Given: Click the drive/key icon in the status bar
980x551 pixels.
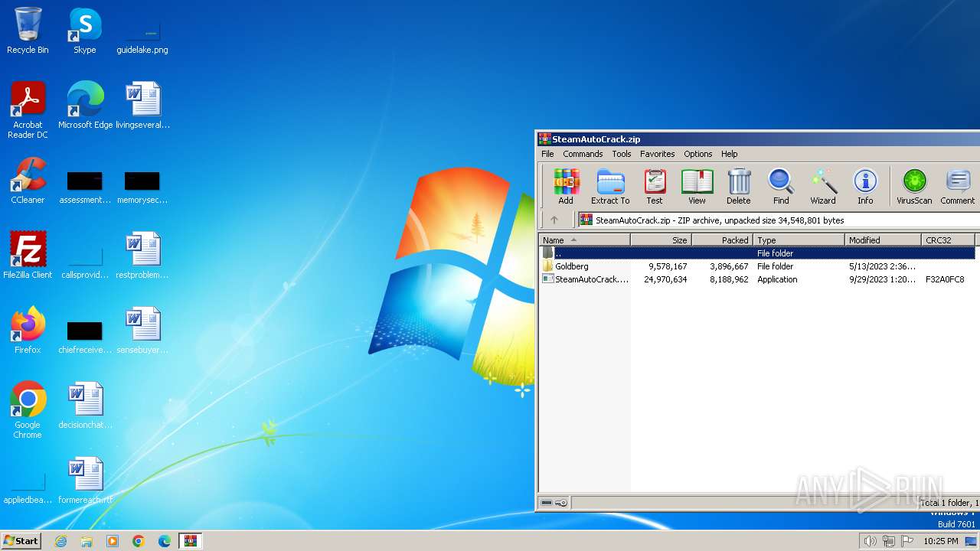Looking at the screenshot, I should tap(554, 503).
